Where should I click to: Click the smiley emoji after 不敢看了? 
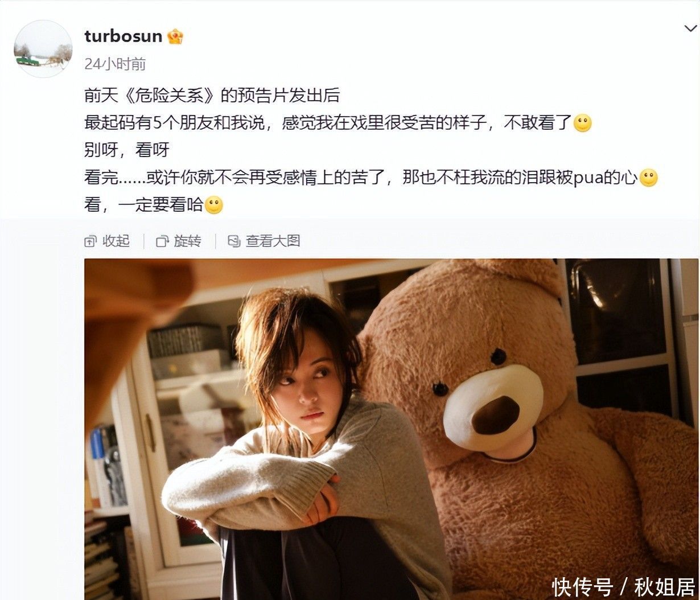click(x=582, y=123)
